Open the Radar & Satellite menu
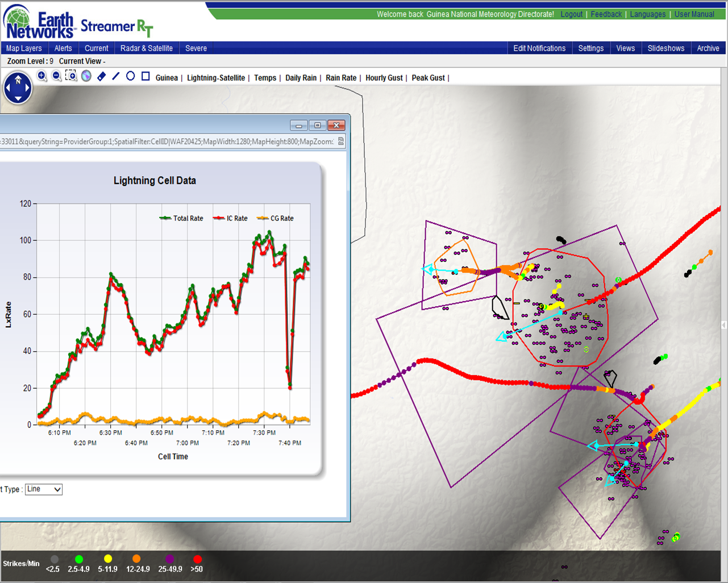Image resolution: width=728 pixels, height=583 pixels. [147, 48]
